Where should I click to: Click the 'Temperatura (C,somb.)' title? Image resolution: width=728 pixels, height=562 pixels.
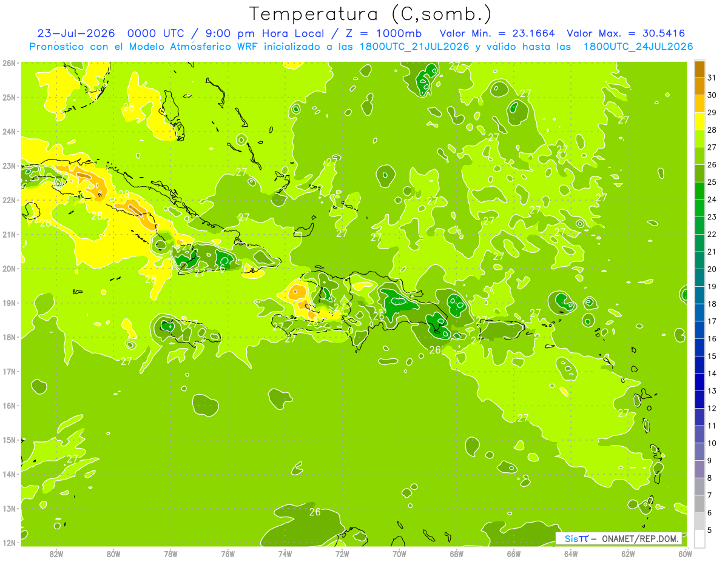(x=371, y=14)
